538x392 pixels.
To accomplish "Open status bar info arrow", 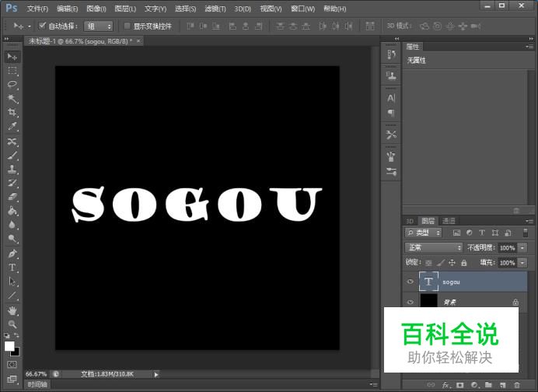I will point(156,374).
